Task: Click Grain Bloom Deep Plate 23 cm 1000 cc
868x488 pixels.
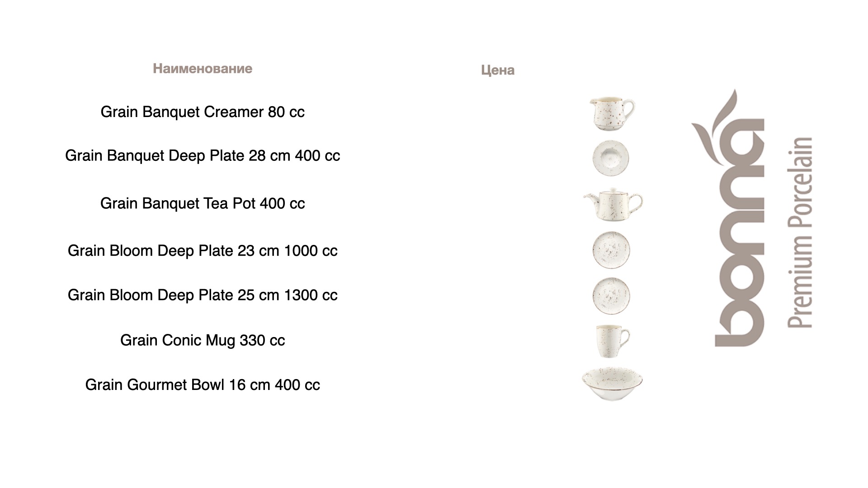Action: click(203, 251)
